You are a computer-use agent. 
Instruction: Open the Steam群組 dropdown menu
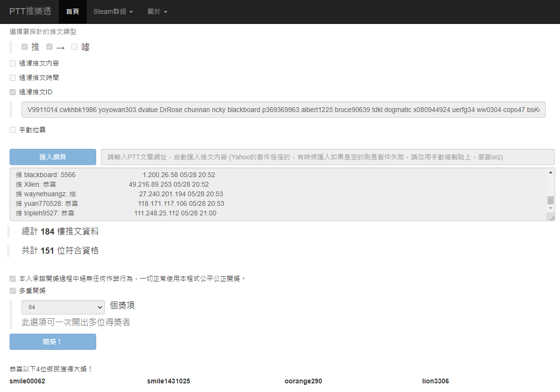click(x=113, y=12)
